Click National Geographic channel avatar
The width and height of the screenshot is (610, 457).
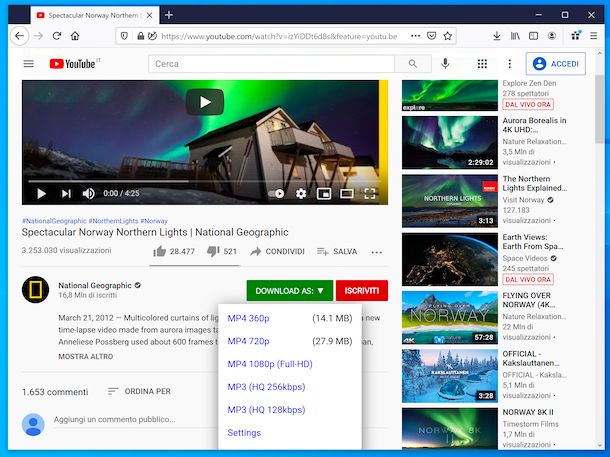coord(35,290)
